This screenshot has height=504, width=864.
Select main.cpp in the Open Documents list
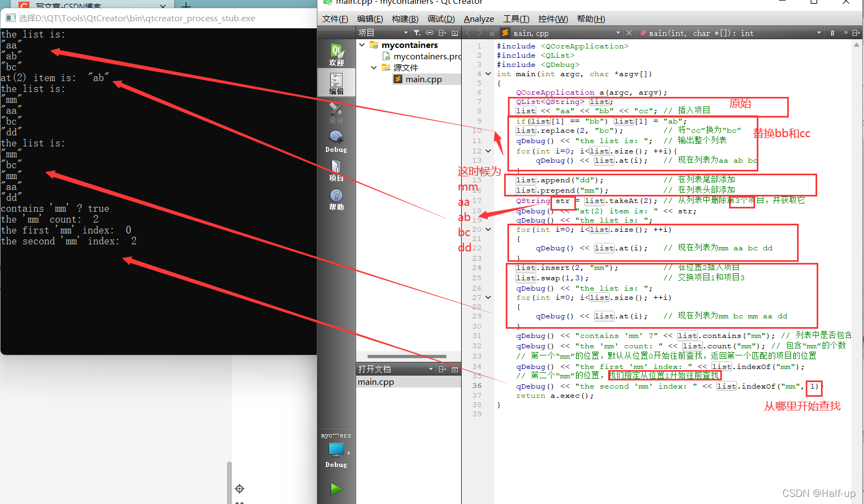coord(409,382)
